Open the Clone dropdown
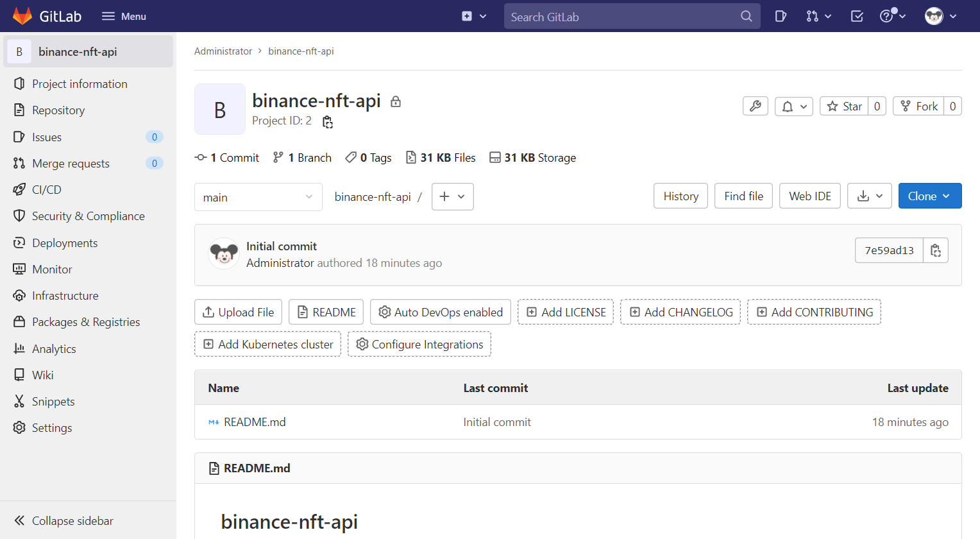This screenshot has height=539, width=980. pos(930,196)
